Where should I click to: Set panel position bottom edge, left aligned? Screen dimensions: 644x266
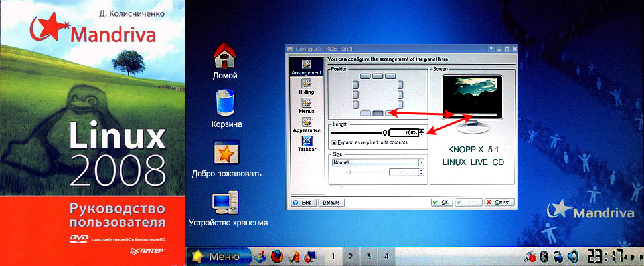click(365, 114)
